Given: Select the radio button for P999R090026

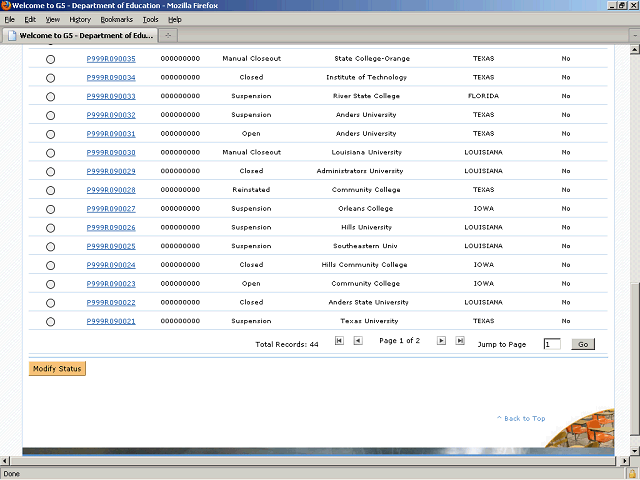Looking at the screenshot, I should (50, 228).
